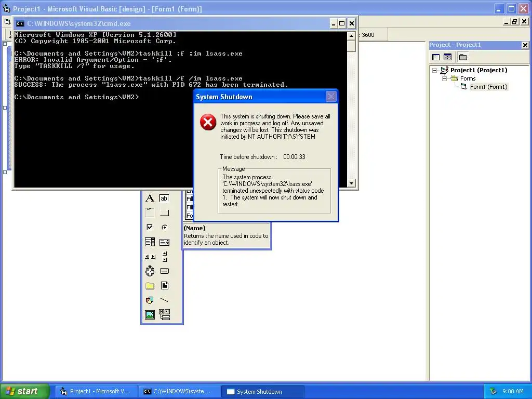Minimize the Form1 MDI child window
Screen dimensions: 532x399
pyautogui.click(x=506, y=22)
